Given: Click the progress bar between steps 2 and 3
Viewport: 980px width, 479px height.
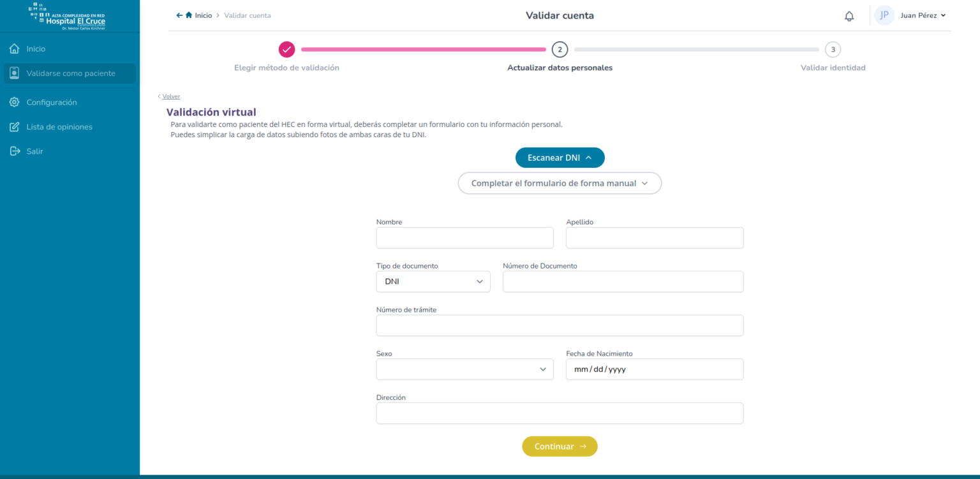Looking at the screenshot, I should (x=696, y=49).
